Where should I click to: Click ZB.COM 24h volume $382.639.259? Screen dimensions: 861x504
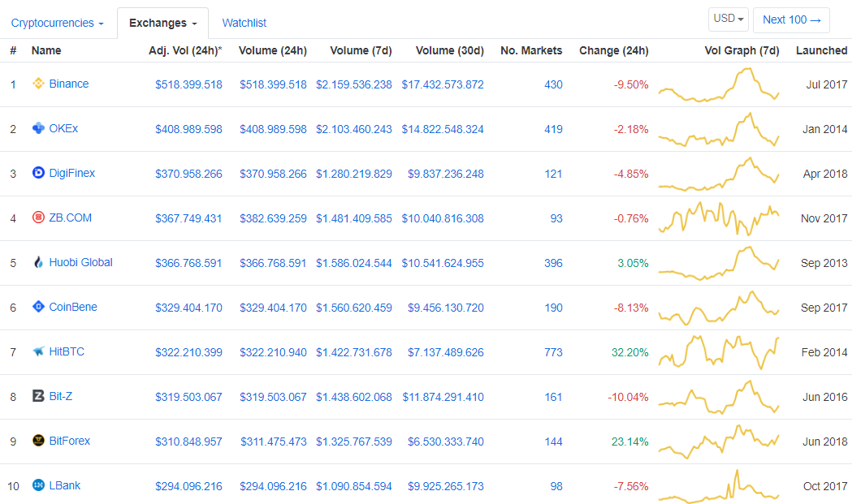(273, 218)
